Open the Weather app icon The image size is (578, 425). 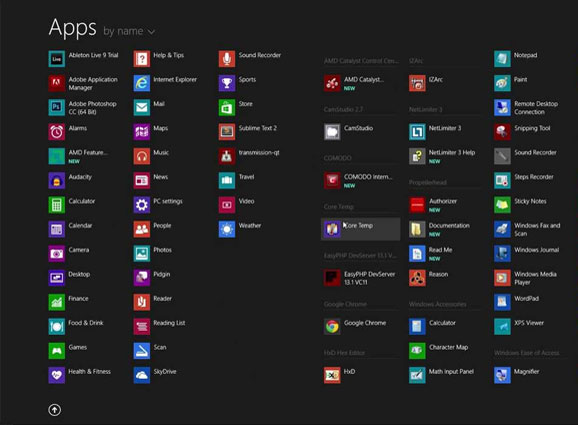[x=227, y=229]
